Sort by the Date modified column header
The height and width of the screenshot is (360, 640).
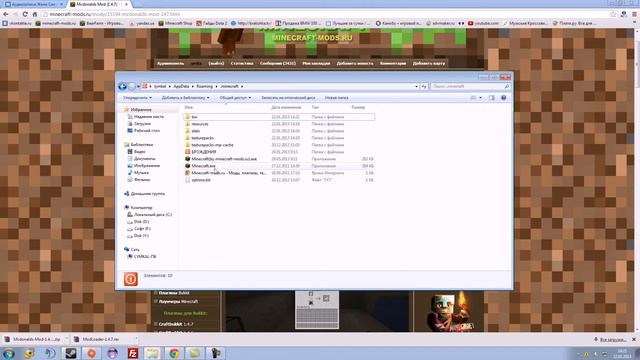point(286,107)
